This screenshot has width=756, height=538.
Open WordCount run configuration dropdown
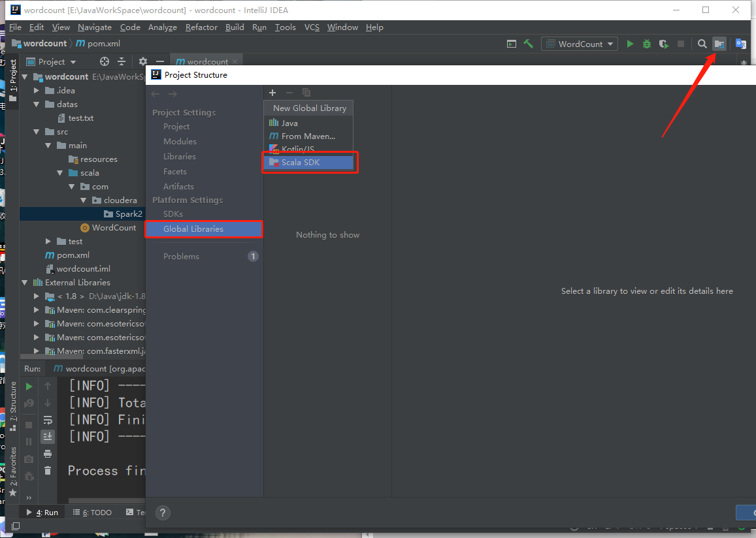click(x=580, y=44)
